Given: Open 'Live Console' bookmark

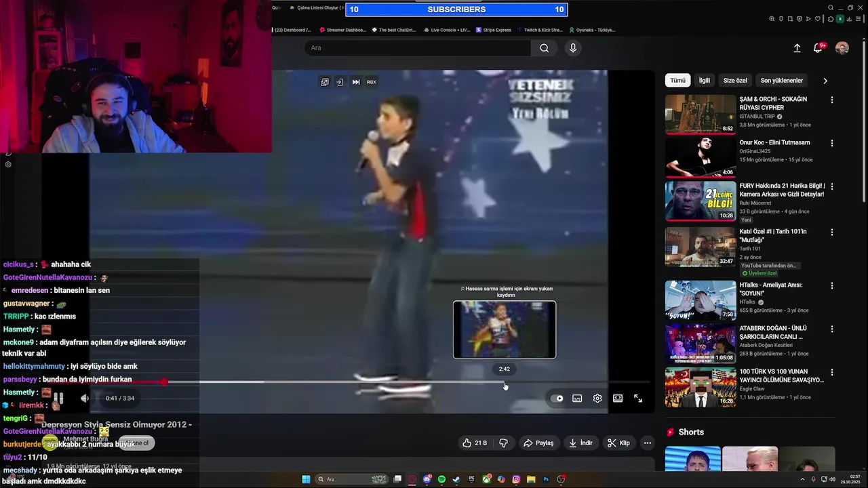Looking at the screenshot, I should [446, 30].
